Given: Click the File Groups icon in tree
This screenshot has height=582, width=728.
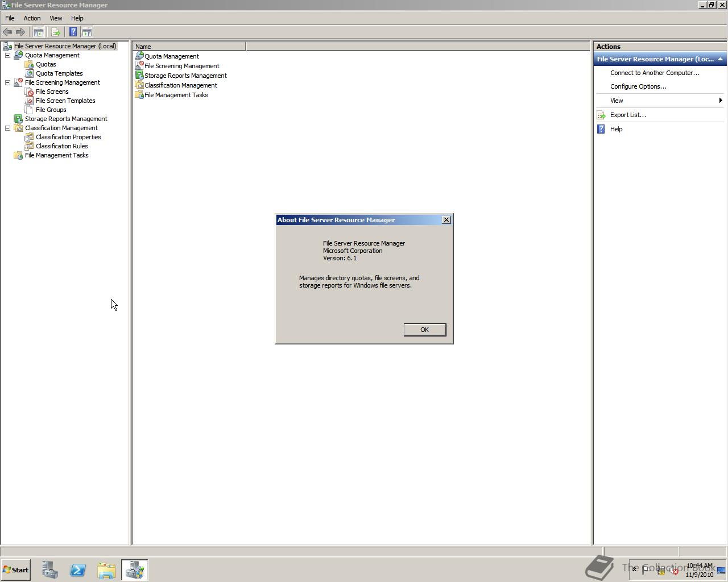Looking at the screenshot, I should pos(29,110).
